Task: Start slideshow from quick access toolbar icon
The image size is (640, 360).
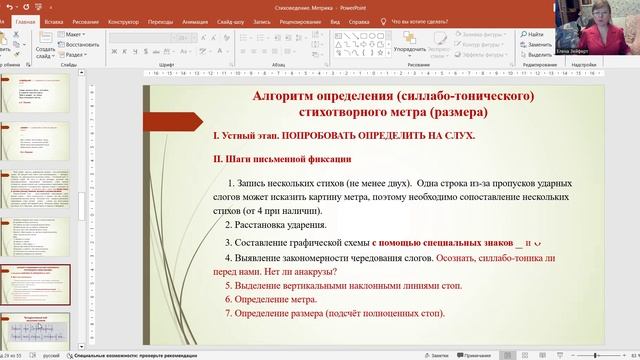Action: tap(38, 7)
